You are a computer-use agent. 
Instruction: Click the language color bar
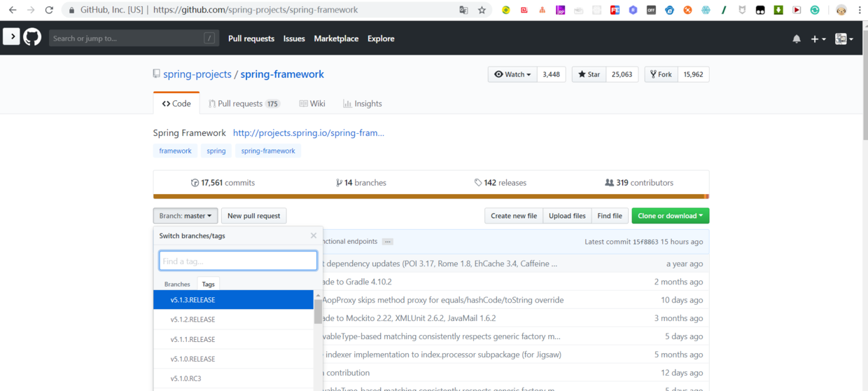(430, 196)
